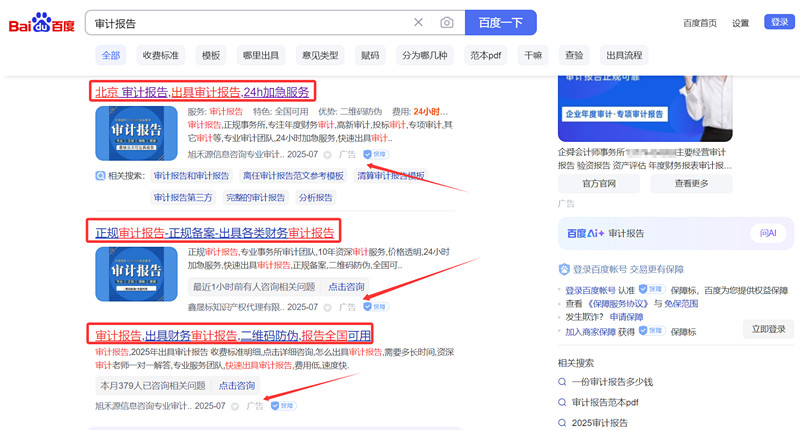Screen dimensions: 800x430
Task: Click the 保障 badge after 登录百度帐号 认准
Action: coord(653,289)
